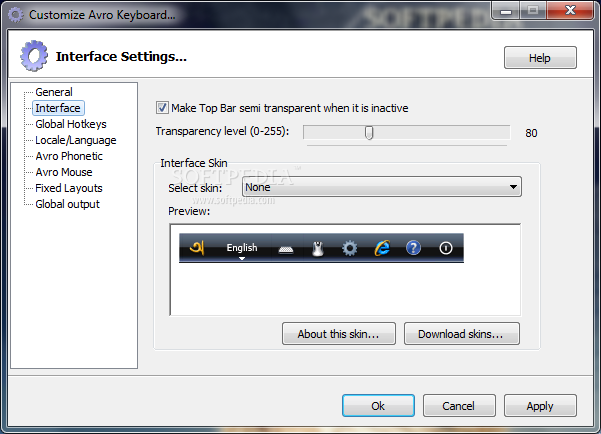Click the Preview label
This screenshot has height=434, width=601.
click(x=189, y=211)
